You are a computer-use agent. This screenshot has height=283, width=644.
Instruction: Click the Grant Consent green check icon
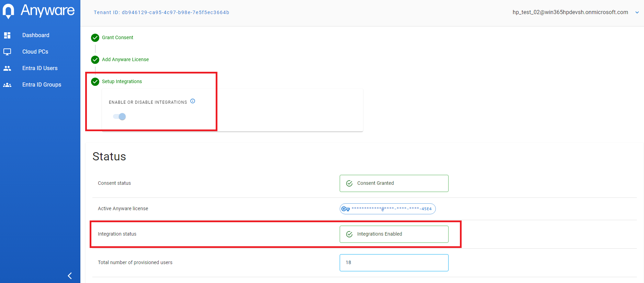click(95, 38)
